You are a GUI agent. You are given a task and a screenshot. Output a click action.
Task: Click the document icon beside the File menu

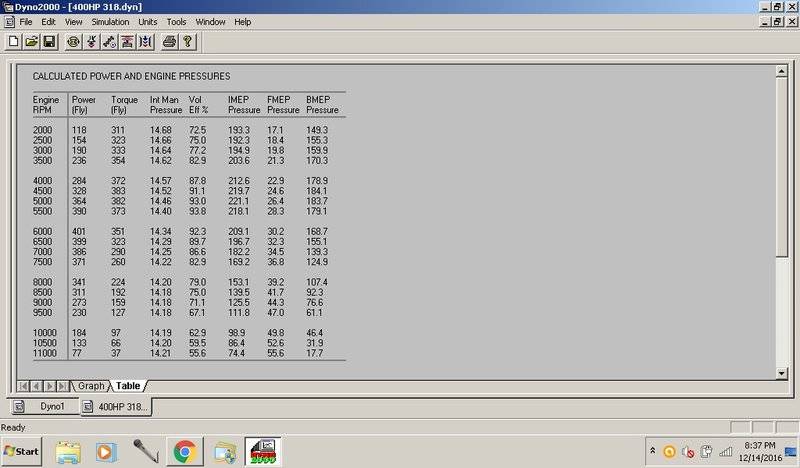pos(9,22)
